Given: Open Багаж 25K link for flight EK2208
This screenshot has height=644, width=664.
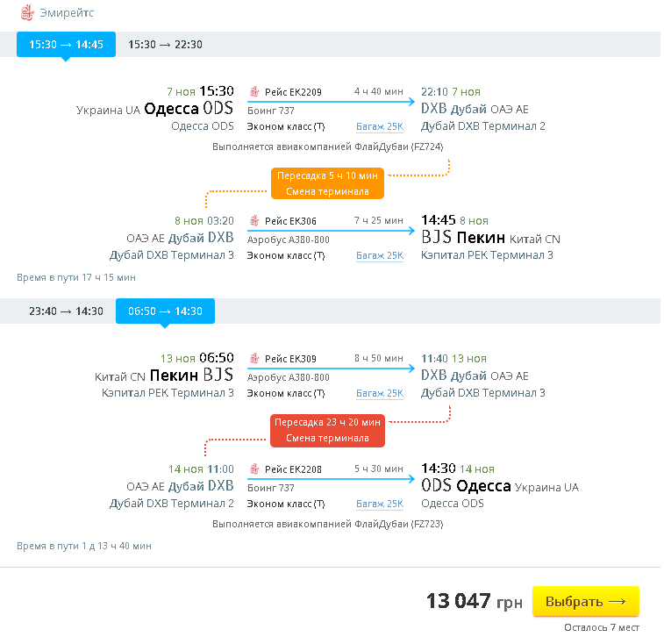Looking at the screenshot, I should (x=379, y=504).
